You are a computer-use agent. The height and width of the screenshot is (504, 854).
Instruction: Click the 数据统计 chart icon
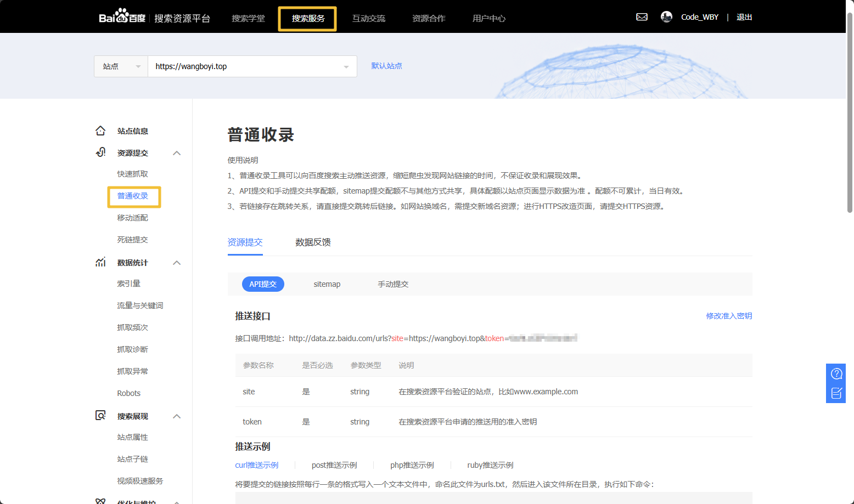[x=100, y=262]
